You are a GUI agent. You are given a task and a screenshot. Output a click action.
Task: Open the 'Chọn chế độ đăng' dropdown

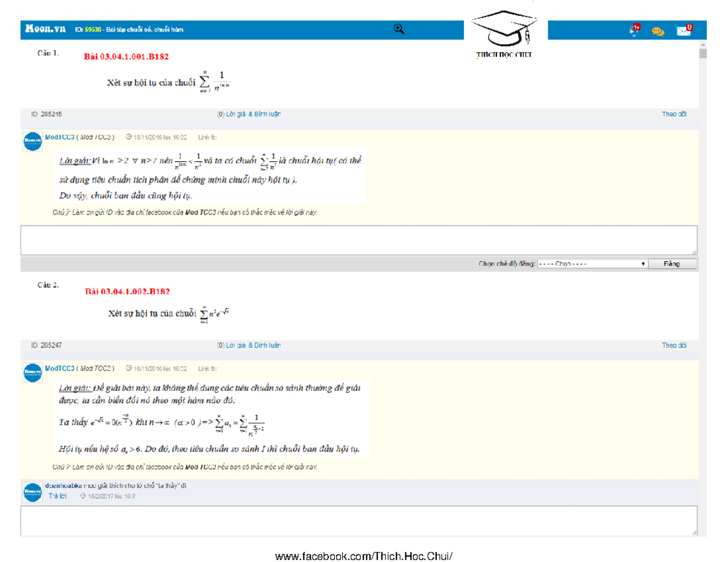coord(591,264)
